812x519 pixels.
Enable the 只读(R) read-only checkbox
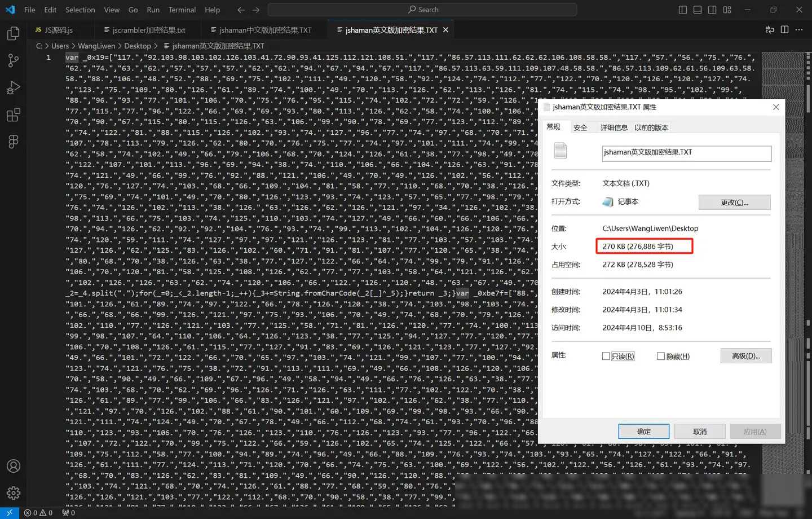pos(606,356)
